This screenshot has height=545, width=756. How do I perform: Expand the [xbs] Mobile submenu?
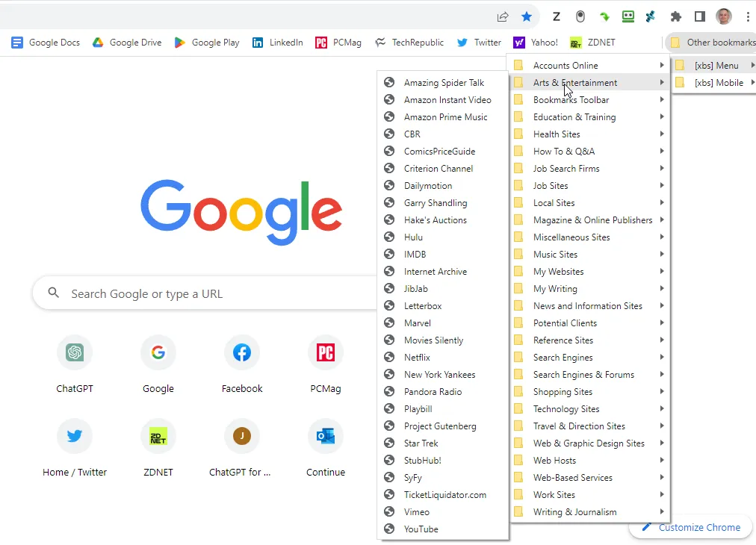click(x=718, y=83)
